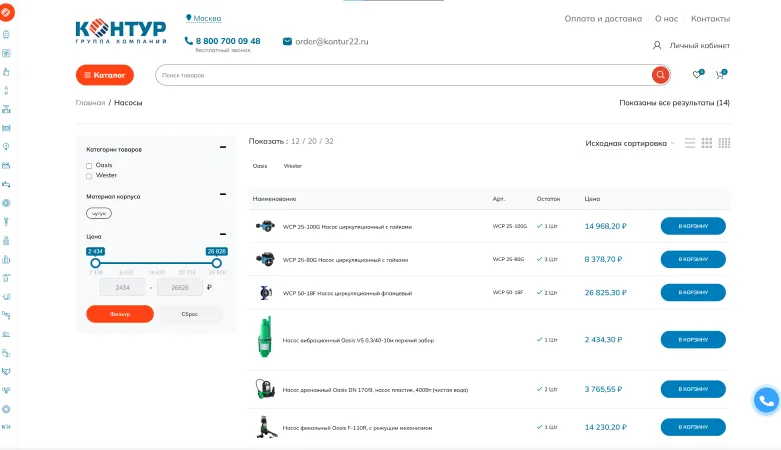
Task: Click the red search magnifier button
Action: pos(660,75)
